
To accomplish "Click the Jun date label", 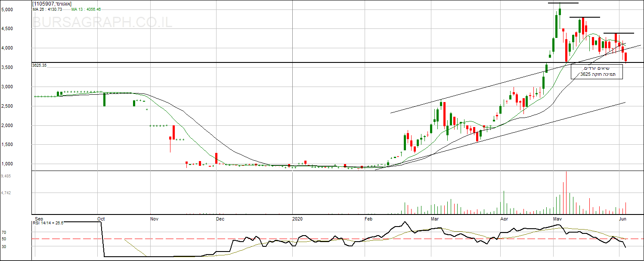I will 622,219.
